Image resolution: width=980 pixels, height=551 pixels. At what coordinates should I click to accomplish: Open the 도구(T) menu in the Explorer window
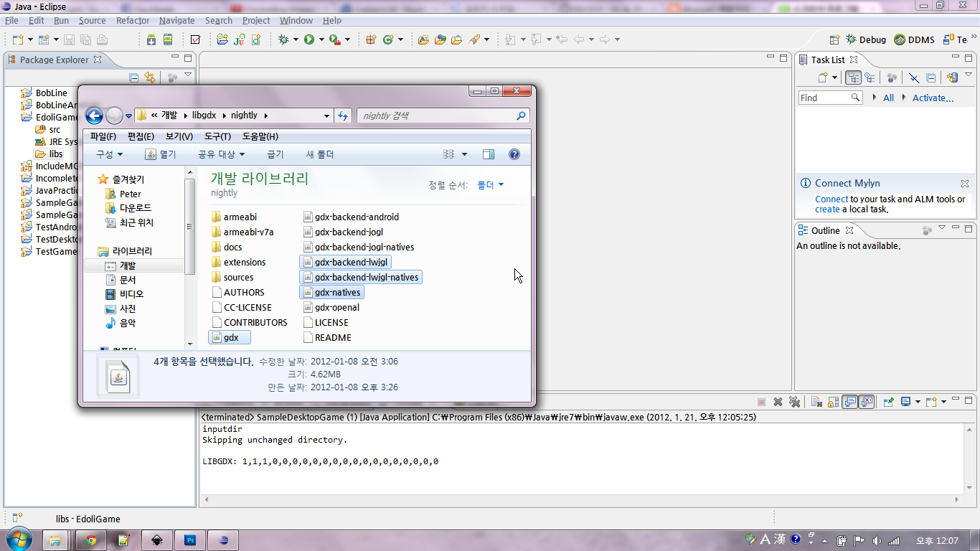(x=217, y=136)
